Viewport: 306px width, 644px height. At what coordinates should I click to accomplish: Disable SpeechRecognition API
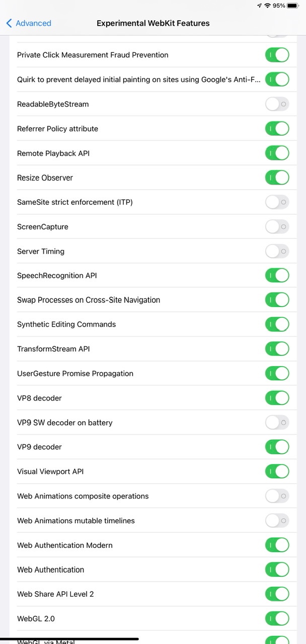pyautogui.click(x=277, y=276)
